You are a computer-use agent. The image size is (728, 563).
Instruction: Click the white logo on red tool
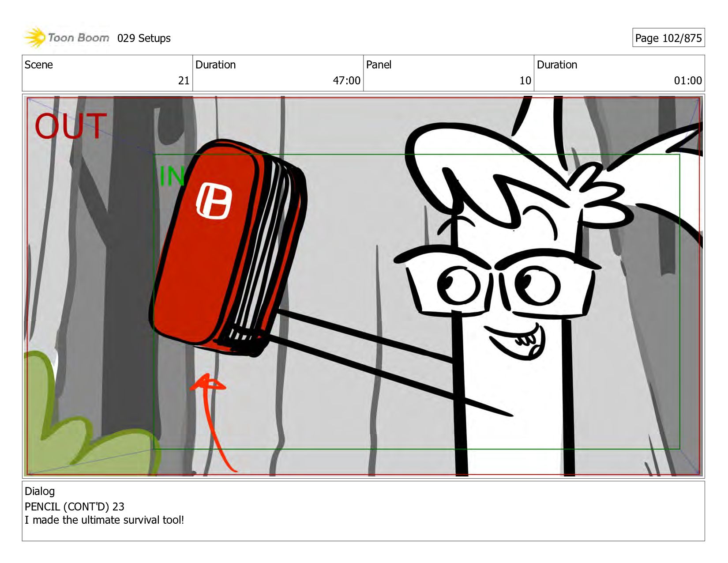[214, 201]
